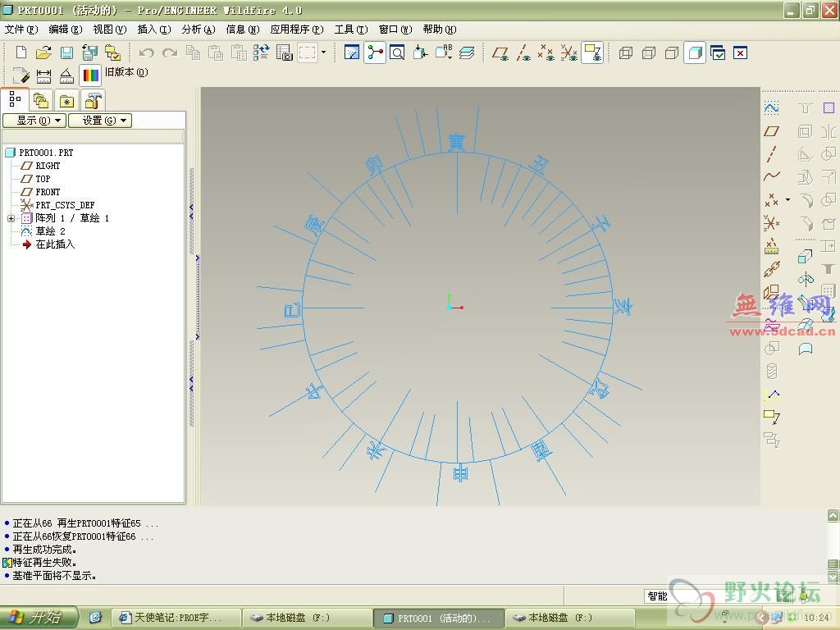Click the middle sash arrow beside the model tree
Screen dimensions: 840x630
(197, 297)
